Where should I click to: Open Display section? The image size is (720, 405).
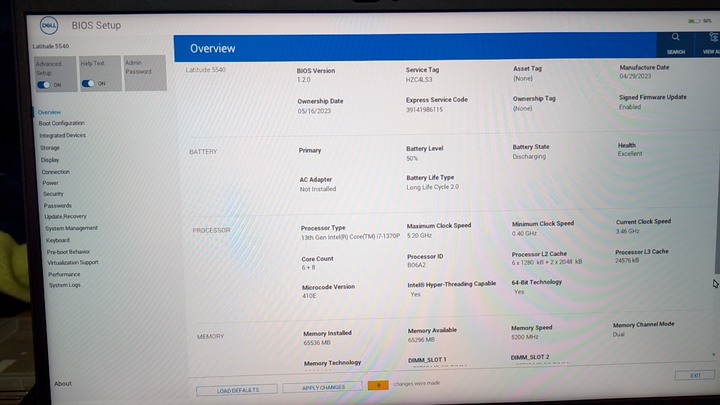click(50, 160)
